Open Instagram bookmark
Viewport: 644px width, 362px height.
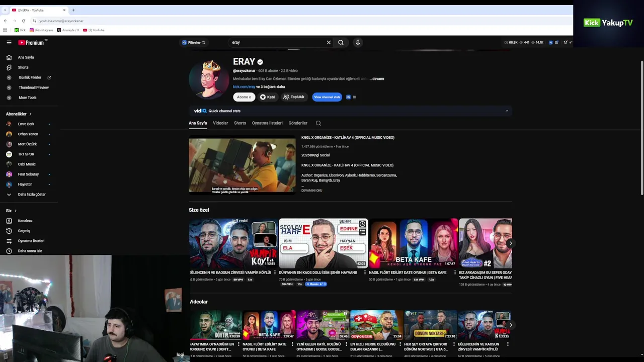[41, 30]
